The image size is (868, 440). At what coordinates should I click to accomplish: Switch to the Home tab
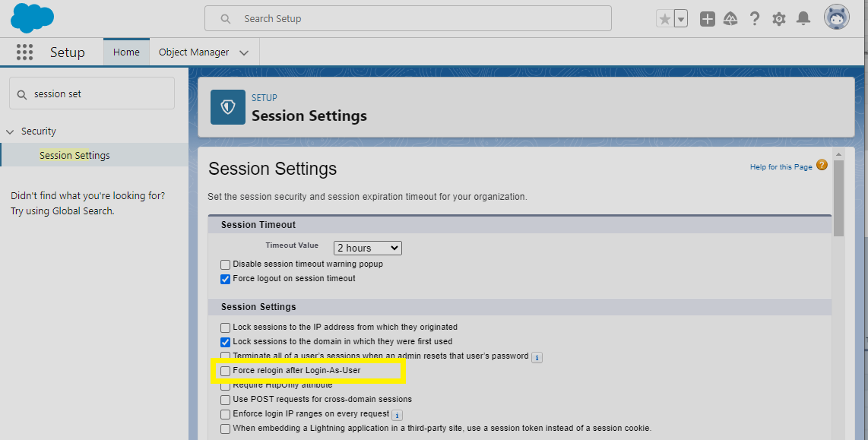click(126, 52)
